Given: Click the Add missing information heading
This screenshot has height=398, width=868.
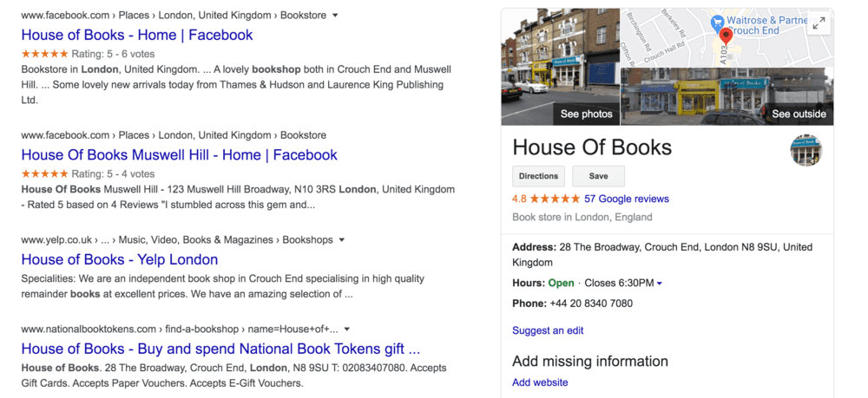Looking at the screenshot, I should [590, 362].
